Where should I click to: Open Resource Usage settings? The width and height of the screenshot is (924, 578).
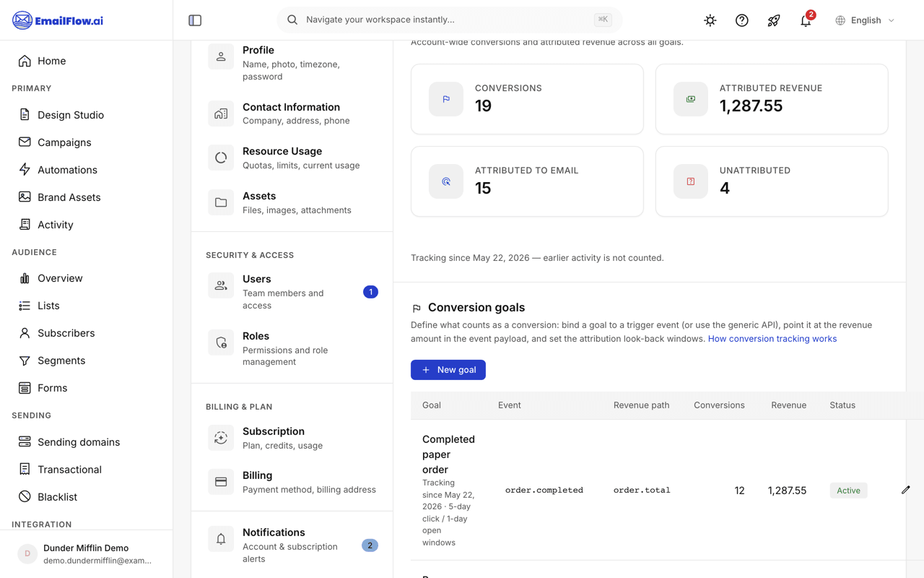click(x=292, y=158)
